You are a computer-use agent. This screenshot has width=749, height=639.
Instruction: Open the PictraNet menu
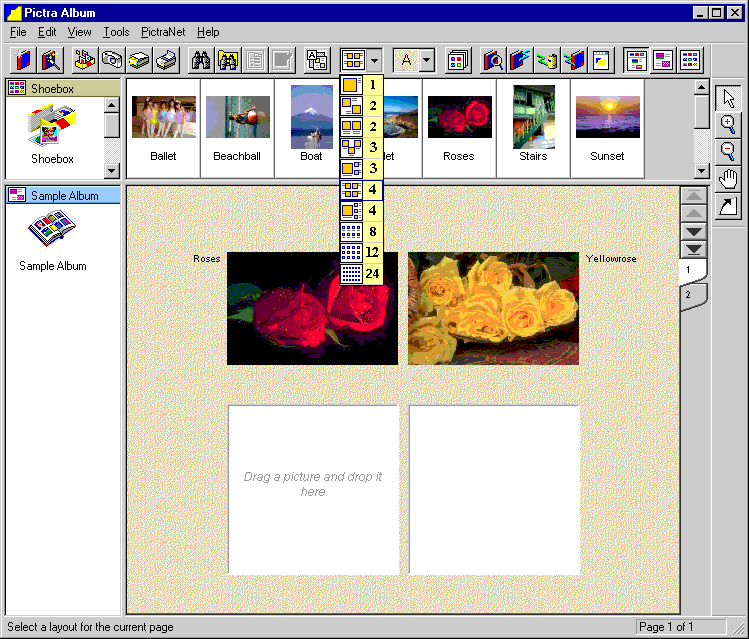click(163, 32)
